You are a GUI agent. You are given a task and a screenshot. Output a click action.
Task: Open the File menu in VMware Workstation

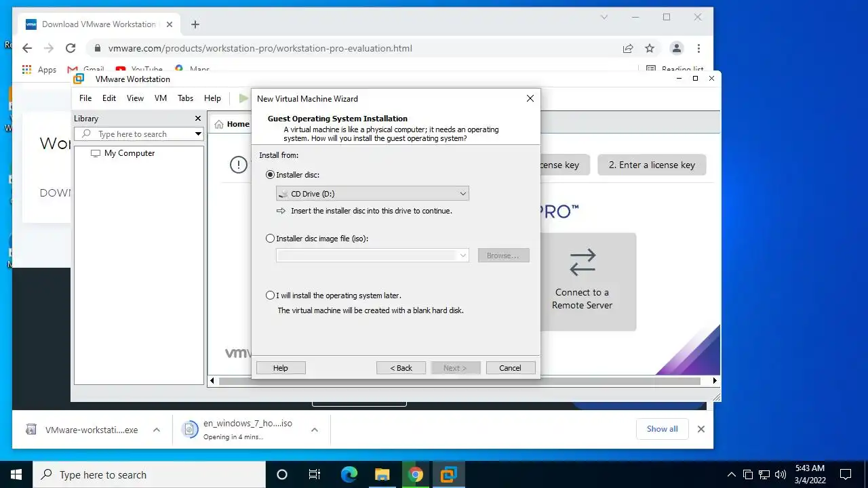(x=85, y=98)
